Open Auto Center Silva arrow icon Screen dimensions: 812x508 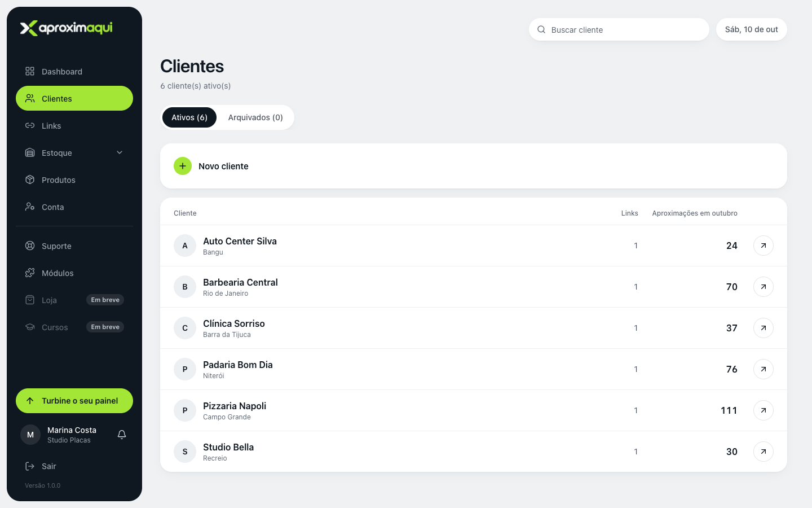pos(764,246)
